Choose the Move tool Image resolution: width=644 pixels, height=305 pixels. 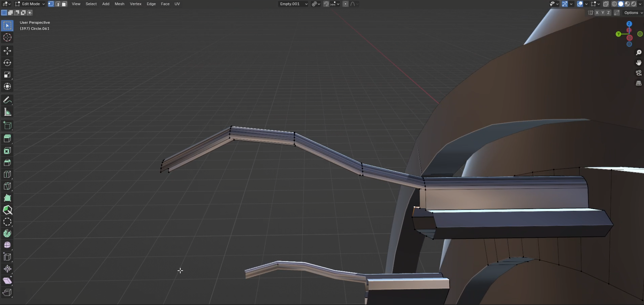(x=7, y=51)
